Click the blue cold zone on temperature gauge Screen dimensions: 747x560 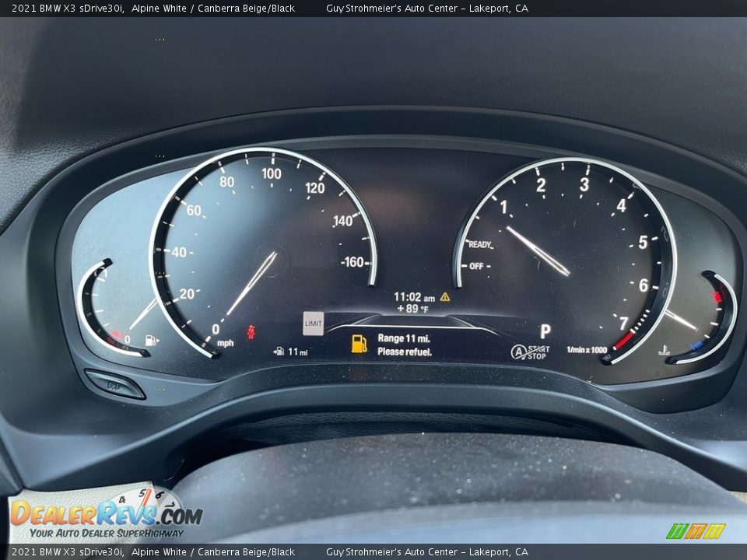[696, 345]
